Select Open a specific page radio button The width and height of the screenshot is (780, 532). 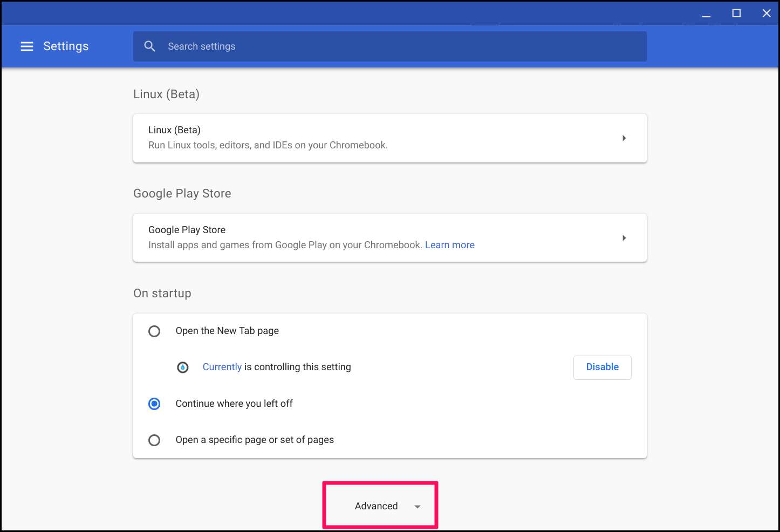(154, 440)
